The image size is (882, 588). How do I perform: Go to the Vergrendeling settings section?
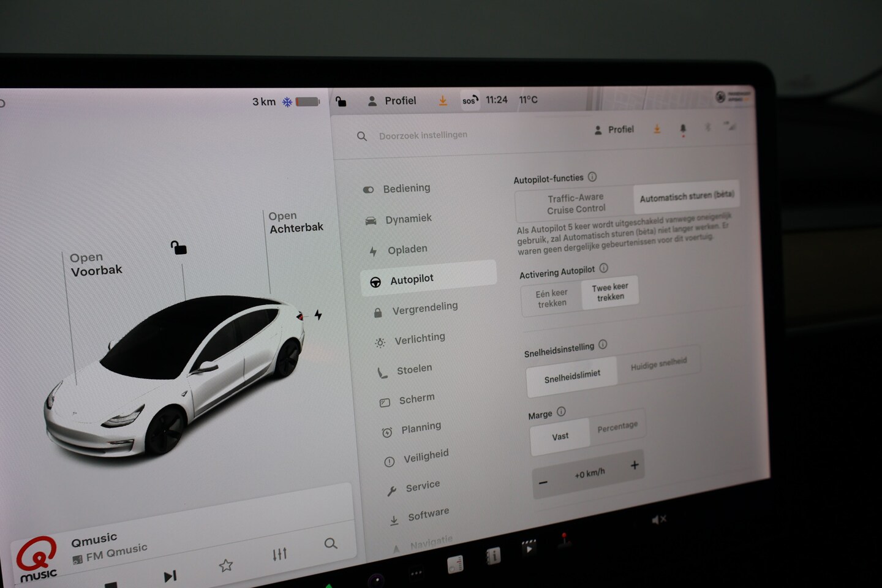click(x=424, y=307)
